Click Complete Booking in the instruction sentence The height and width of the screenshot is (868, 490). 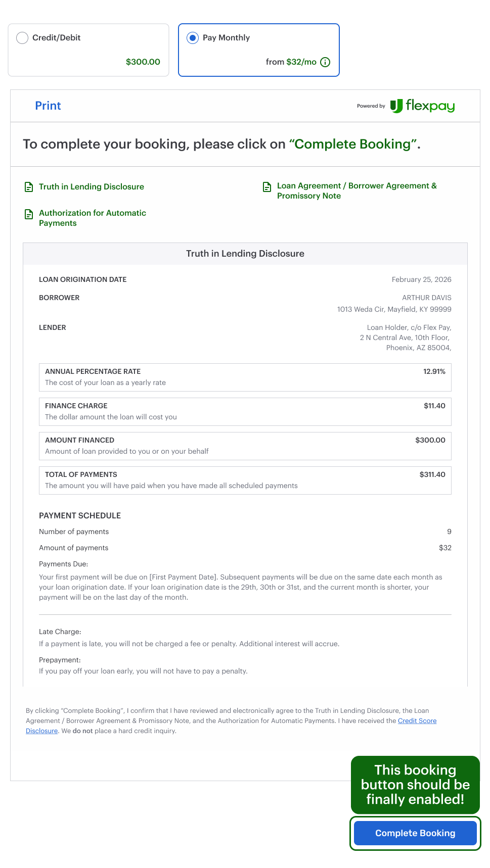[354, 144]
